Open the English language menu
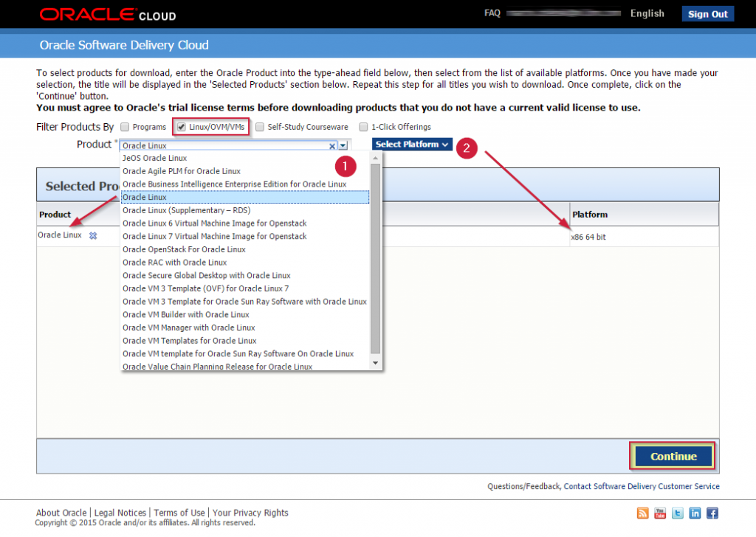The width and height of the screenshot is (756, 537). [647, 13]
